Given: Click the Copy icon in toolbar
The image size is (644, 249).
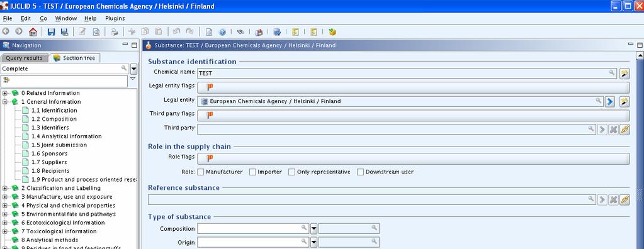Looking at the screenshot, I should [x=145, y=31].
